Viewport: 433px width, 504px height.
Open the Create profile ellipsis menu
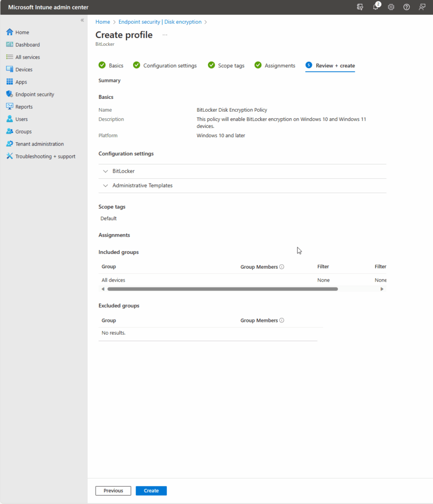(165, 34)
